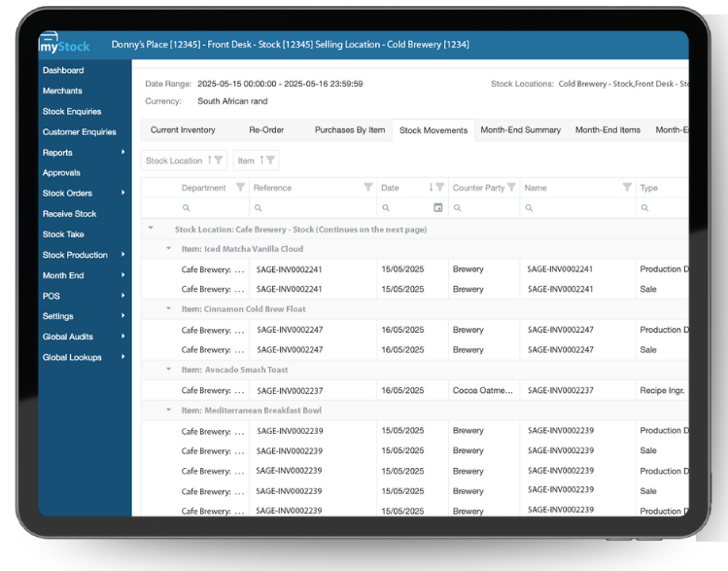The width and height of the screenshot is (728, 571).
Task: Expand the Stock Production submenu
Action: click(x=122, y=255)
